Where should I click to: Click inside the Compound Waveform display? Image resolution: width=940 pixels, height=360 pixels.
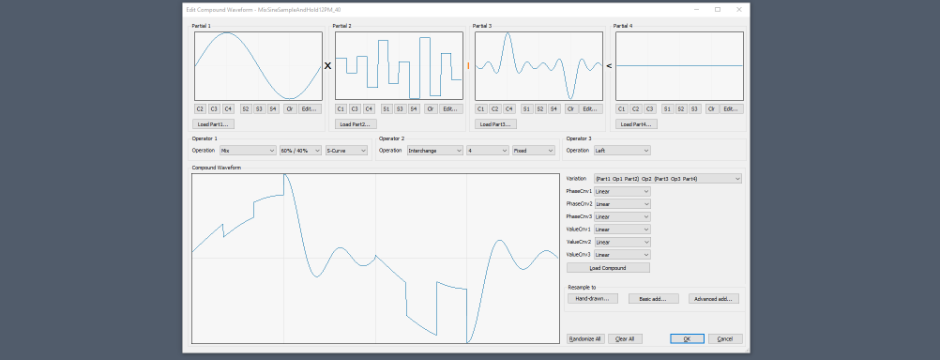click(375, 259)
